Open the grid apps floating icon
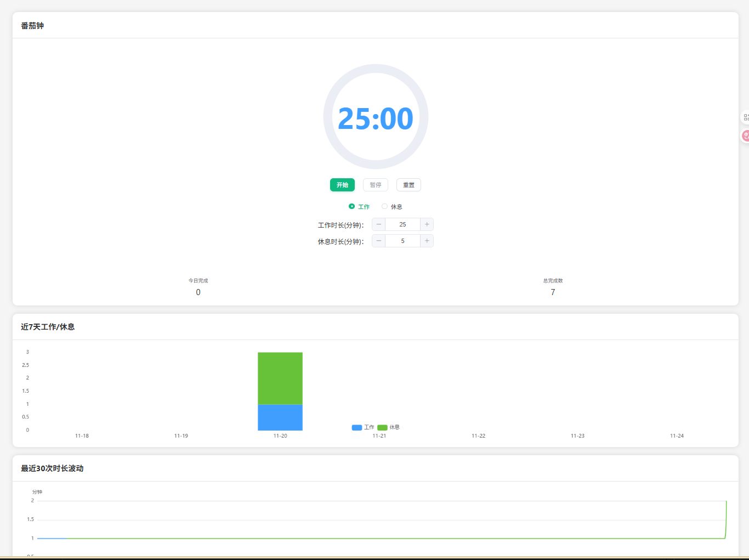This screenshot has width=749, height=560. pos(745,117)
